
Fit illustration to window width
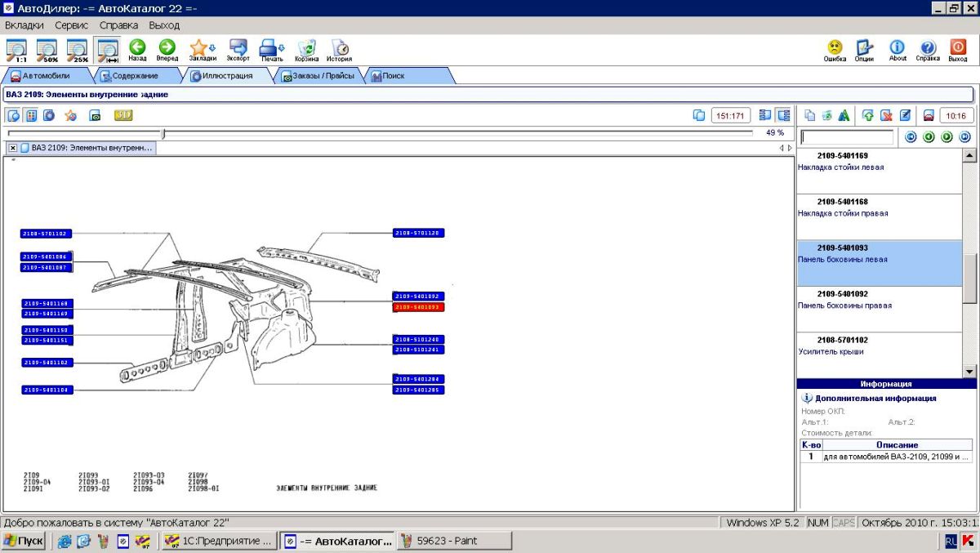coord(108,51)
